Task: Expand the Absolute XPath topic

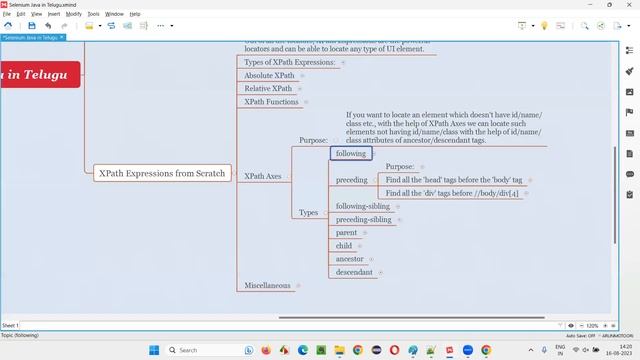Action: [x=302, y=76]
